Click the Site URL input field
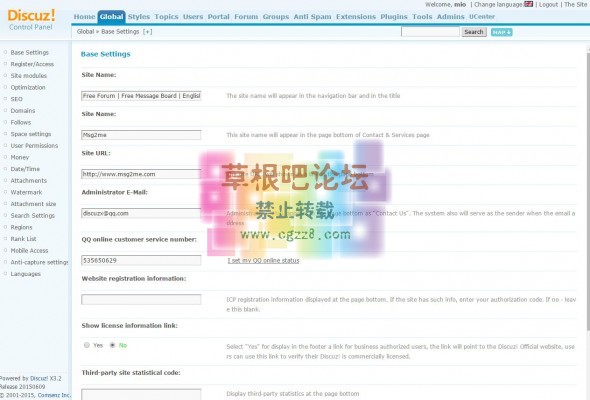590x400 pixels. point(141,174)
